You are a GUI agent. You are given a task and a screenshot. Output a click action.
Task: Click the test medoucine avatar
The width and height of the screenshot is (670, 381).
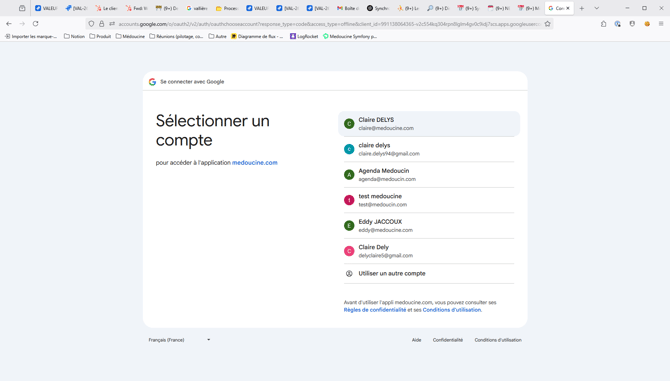pyautogui.click(x=349, y=200)
